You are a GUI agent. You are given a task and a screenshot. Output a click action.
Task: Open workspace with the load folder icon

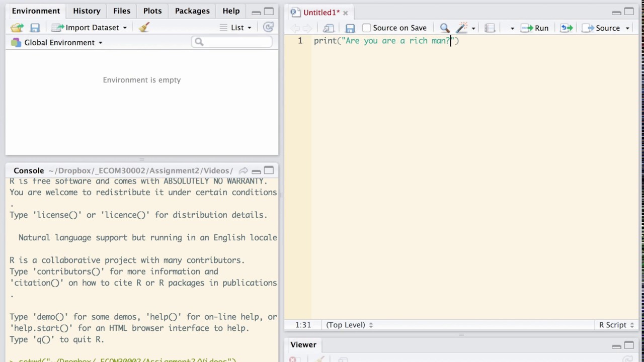(17, 28)
